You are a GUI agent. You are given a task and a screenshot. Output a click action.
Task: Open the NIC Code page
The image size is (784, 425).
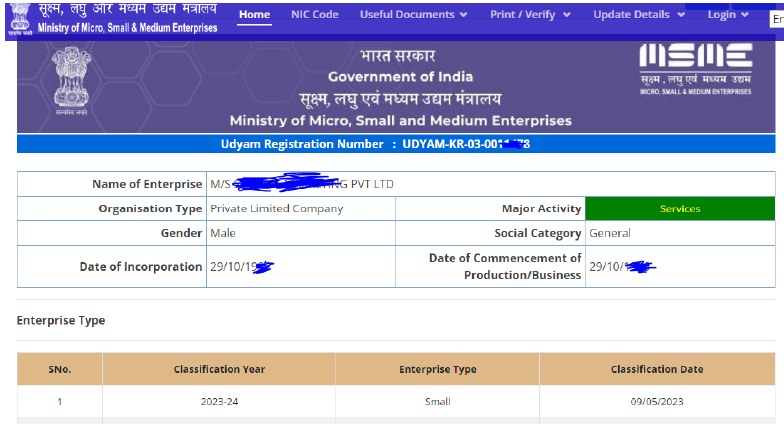315,14
